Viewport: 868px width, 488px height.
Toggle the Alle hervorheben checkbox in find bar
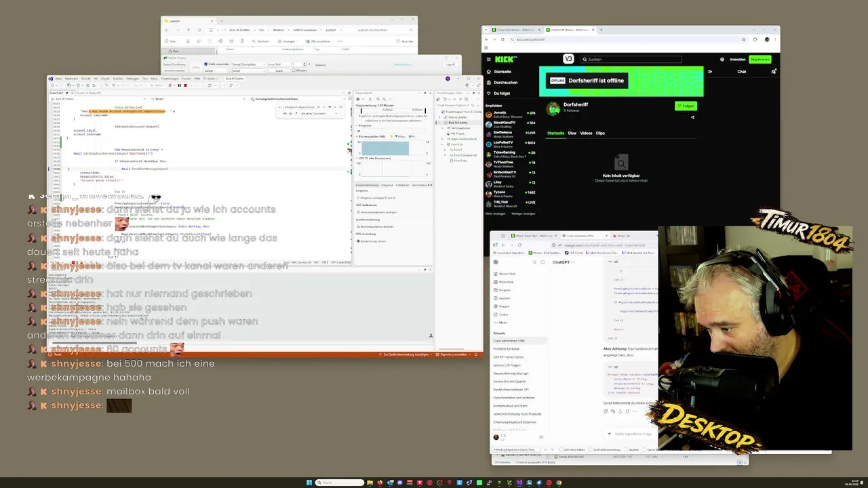pos(561,449)
